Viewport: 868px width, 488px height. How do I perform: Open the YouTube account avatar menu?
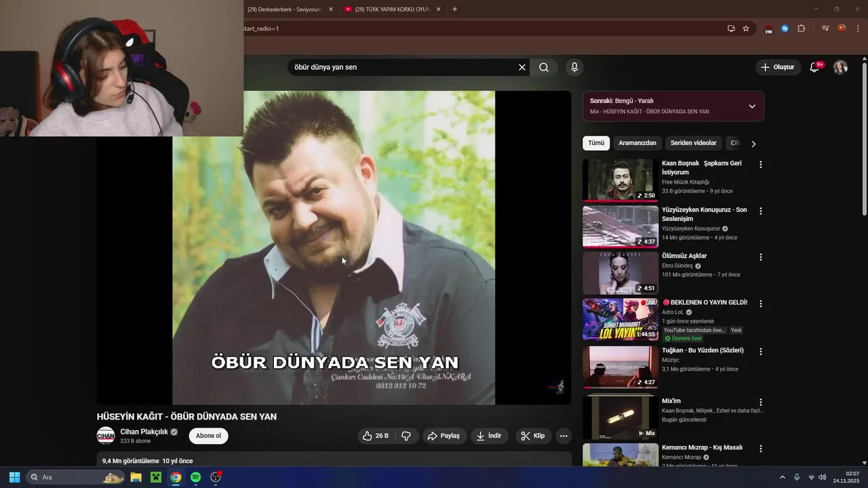pyautogui.click(x=840, y=67)
